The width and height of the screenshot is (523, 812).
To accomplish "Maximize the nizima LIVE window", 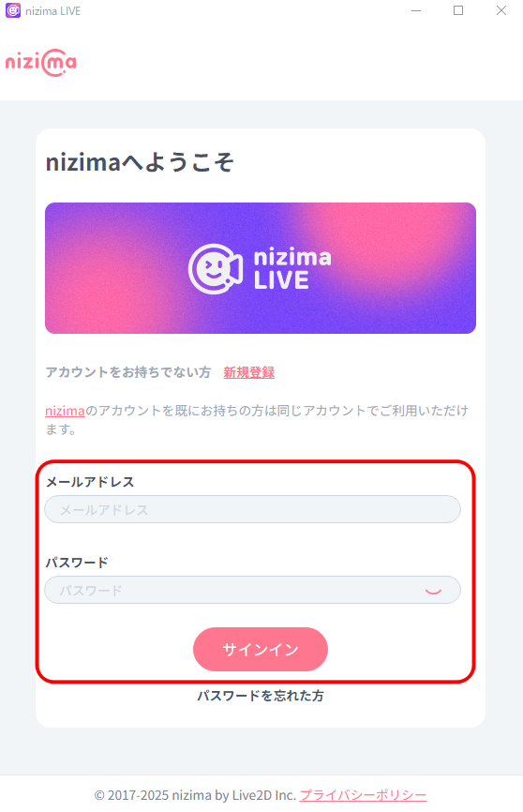I will click(458, 10).
